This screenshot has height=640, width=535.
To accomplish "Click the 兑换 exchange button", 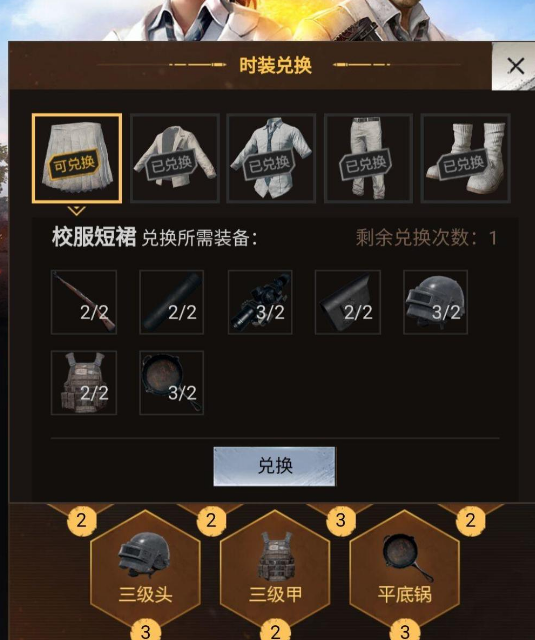I will (x=275, y=467).
